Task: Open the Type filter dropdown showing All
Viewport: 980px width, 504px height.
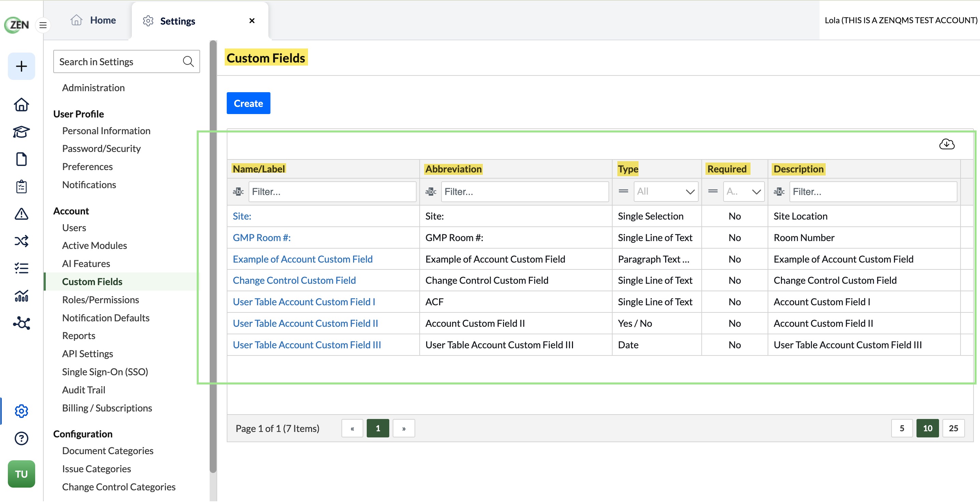Action: (x=666, y=192)
